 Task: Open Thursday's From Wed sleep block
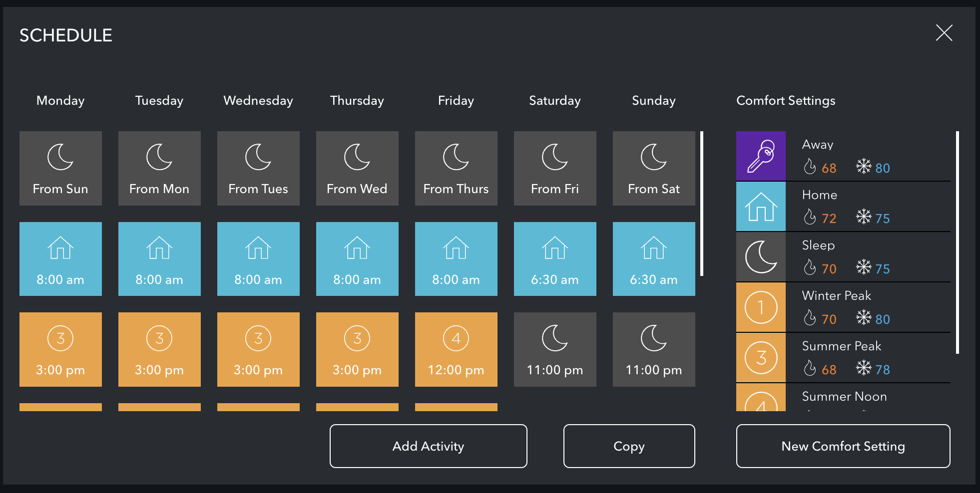[x=357, y=168]
